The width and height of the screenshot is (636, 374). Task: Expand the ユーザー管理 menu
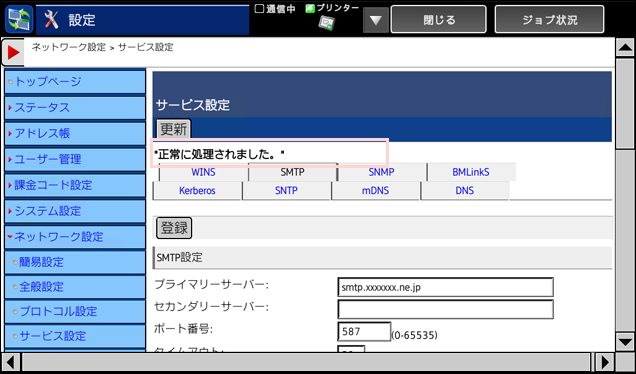(75, 159)
